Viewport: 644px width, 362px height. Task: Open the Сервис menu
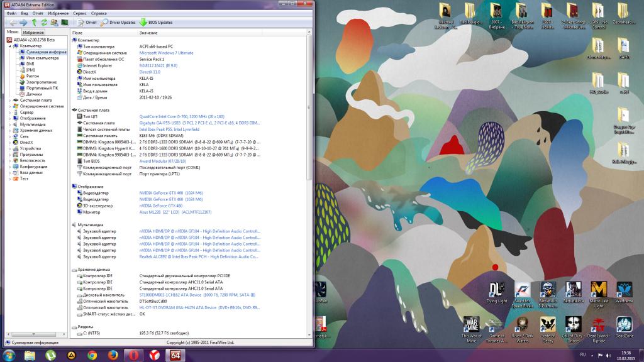[80, 13]
